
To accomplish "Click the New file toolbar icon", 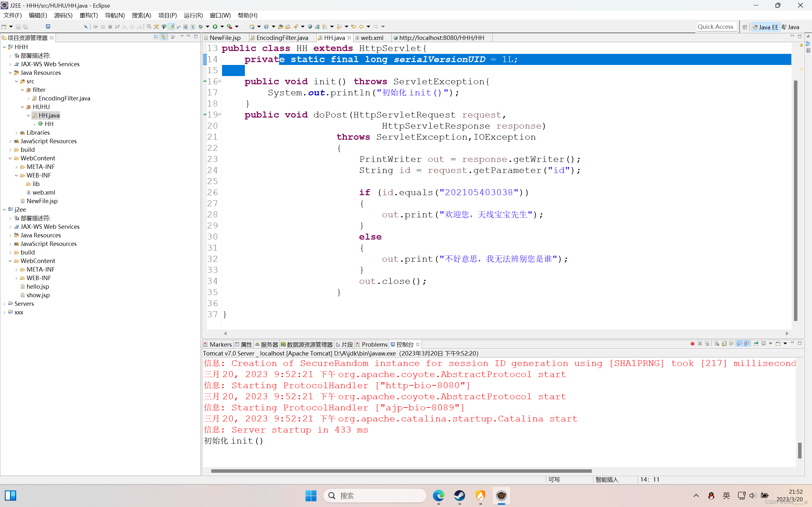I will (4, 27).
